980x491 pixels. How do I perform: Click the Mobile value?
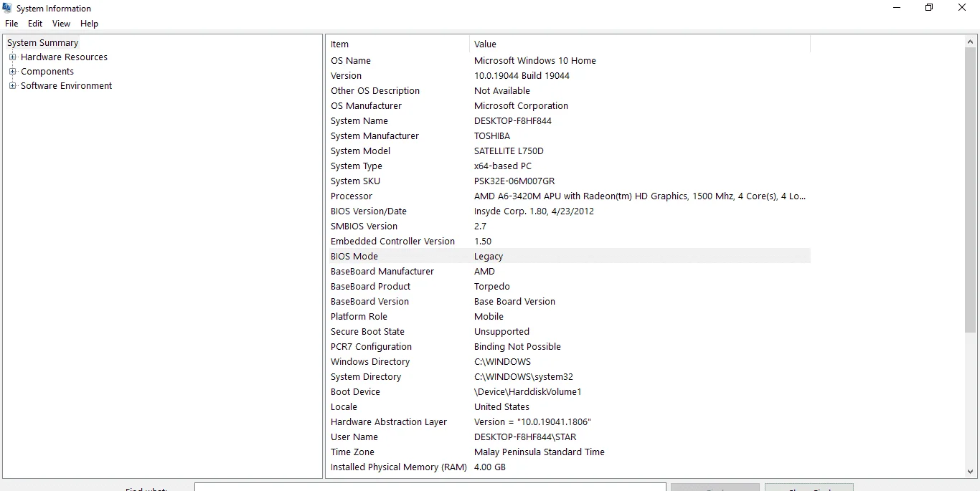coord(489,317)
